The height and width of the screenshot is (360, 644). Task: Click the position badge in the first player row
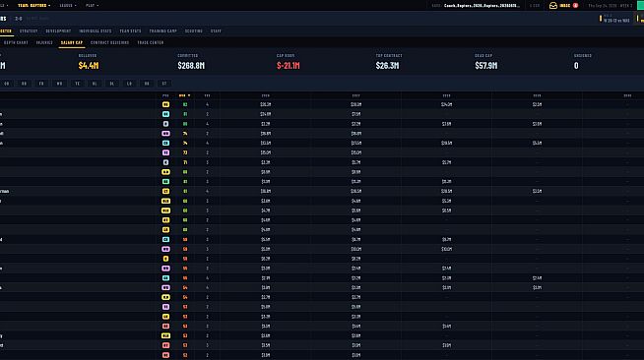click(x=165, y=104)
